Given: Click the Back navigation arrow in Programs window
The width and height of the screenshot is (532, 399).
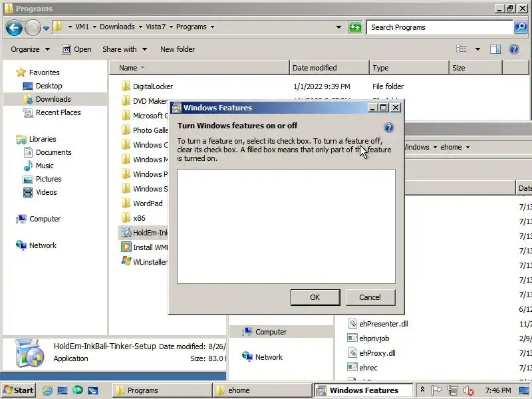Looking at the screenshot, I should 14,27.
